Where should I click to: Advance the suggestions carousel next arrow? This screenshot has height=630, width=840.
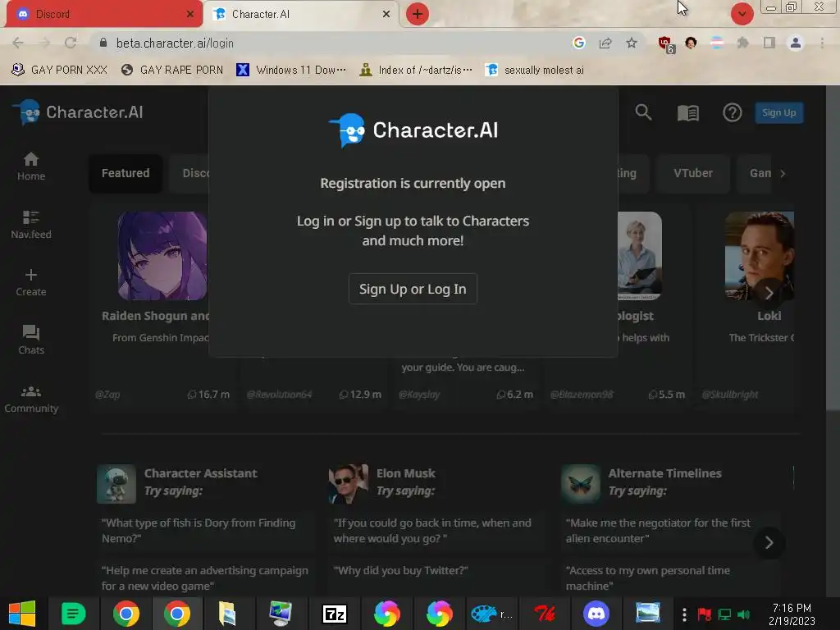point(769,543)
